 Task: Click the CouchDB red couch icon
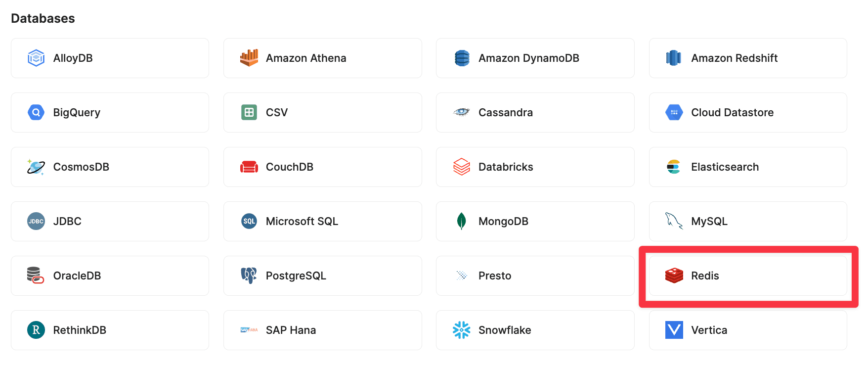[x=249, y=167]
